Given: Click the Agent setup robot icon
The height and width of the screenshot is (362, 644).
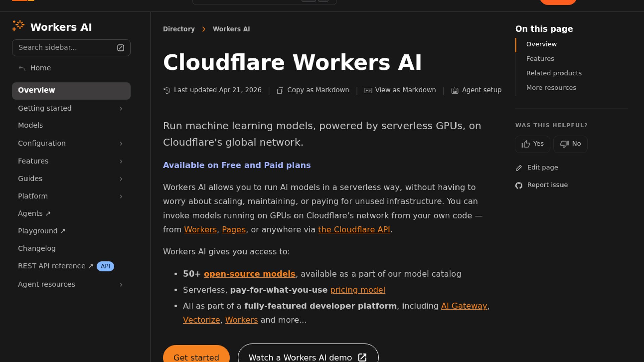Looking at the screenshot, I should (x=454, y=90).
